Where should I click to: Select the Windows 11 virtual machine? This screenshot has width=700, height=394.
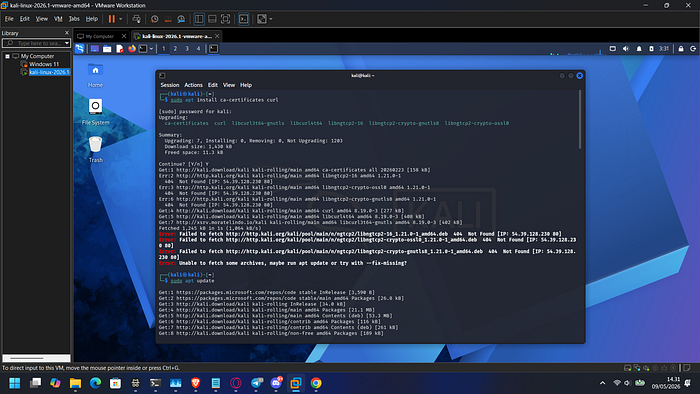(x=44, y=64)
